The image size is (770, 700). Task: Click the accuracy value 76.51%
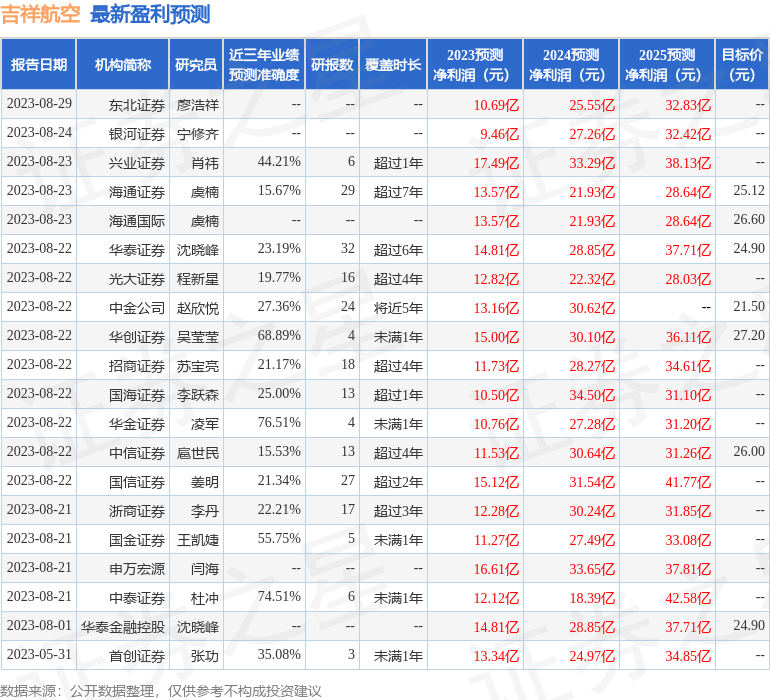279,422
